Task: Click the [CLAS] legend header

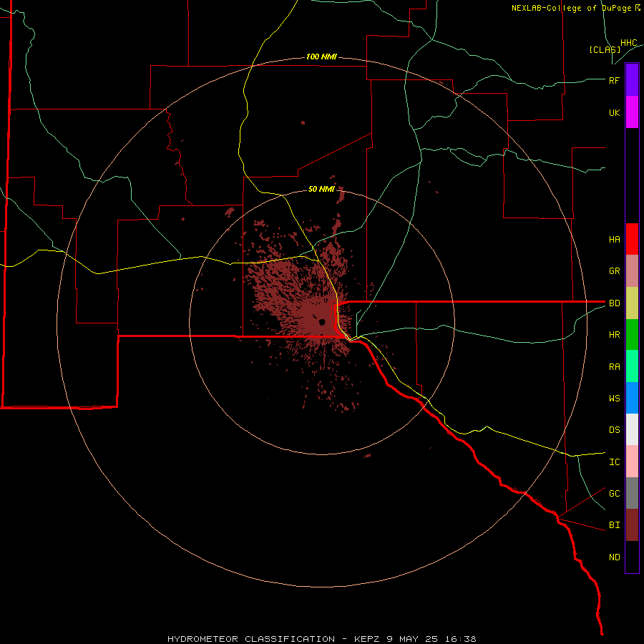Action: [x=605, y=49]
